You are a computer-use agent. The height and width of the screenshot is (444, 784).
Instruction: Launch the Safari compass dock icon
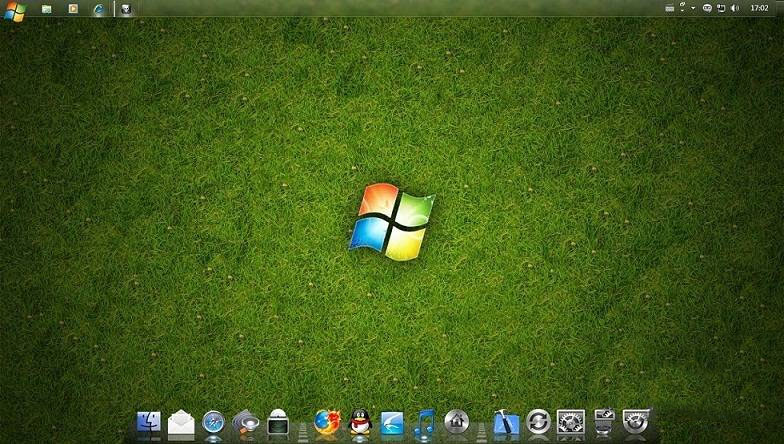coord(214,422)
